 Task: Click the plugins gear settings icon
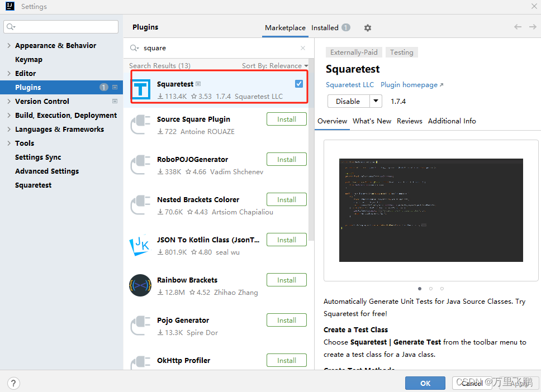pyautogui.click(x=367, y=28)
